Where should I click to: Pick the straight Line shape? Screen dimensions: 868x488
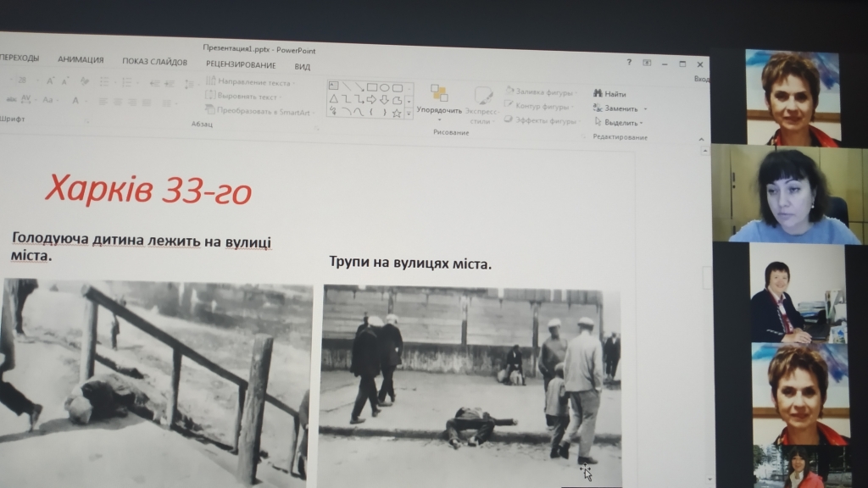(x=346, y=86)
